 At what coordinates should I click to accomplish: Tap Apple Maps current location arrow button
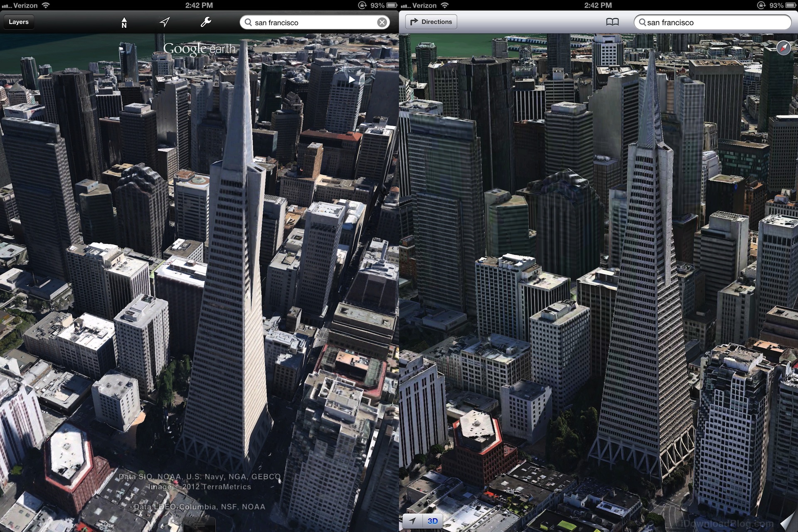pos(412,521)
